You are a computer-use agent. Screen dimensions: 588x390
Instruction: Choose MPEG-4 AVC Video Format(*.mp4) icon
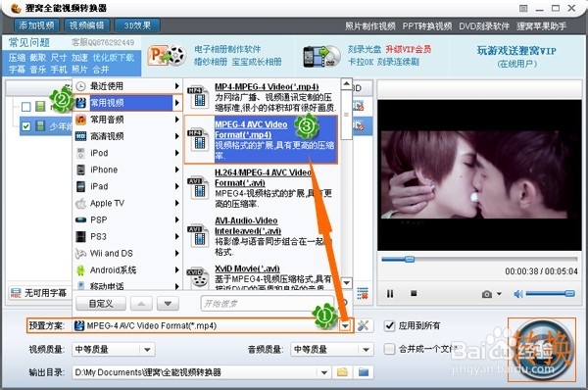point(198,139)
